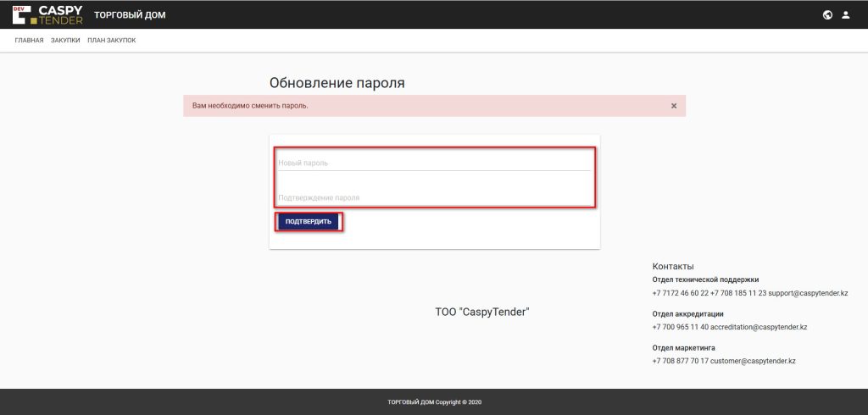Screen dimensions: 868x415
Task: Click the Подтверждение пароля input
Action: 434,197
